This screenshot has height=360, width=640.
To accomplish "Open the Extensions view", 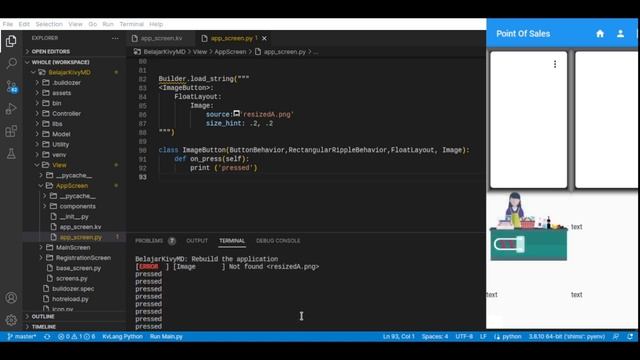I will click(11, 131).
